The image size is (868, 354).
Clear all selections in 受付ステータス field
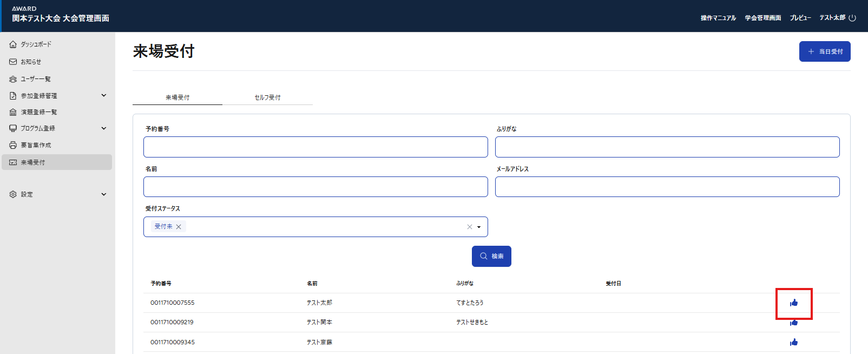[x=470, y=227]
